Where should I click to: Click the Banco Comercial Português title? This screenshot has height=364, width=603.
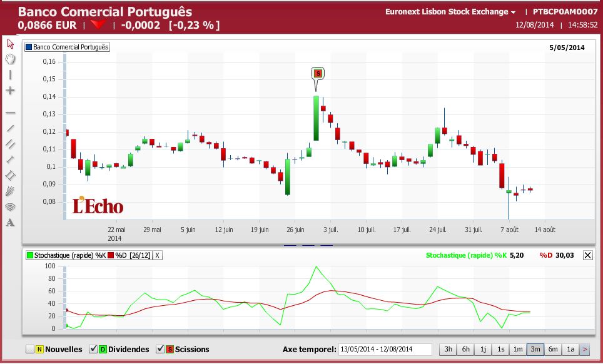[105, 11]
